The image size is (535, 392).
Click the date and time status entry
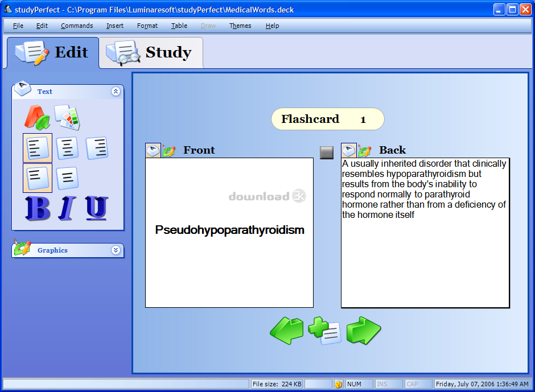[482, 384]
